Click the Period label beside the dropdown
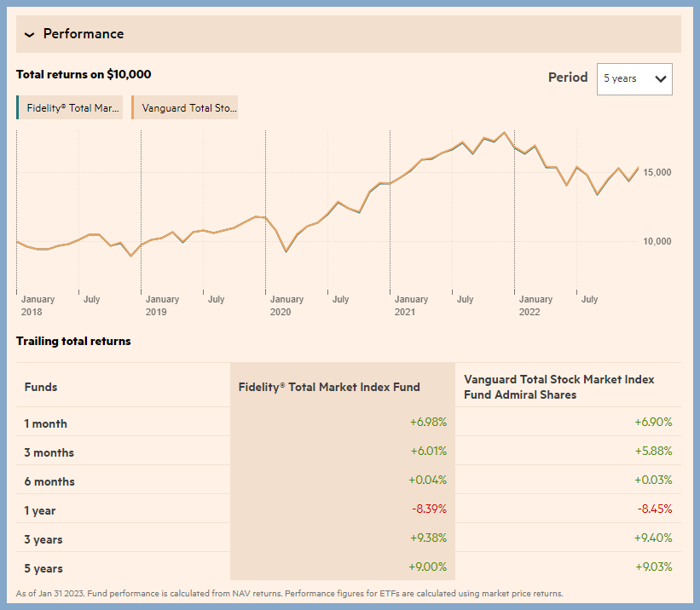 coord(568,78)
